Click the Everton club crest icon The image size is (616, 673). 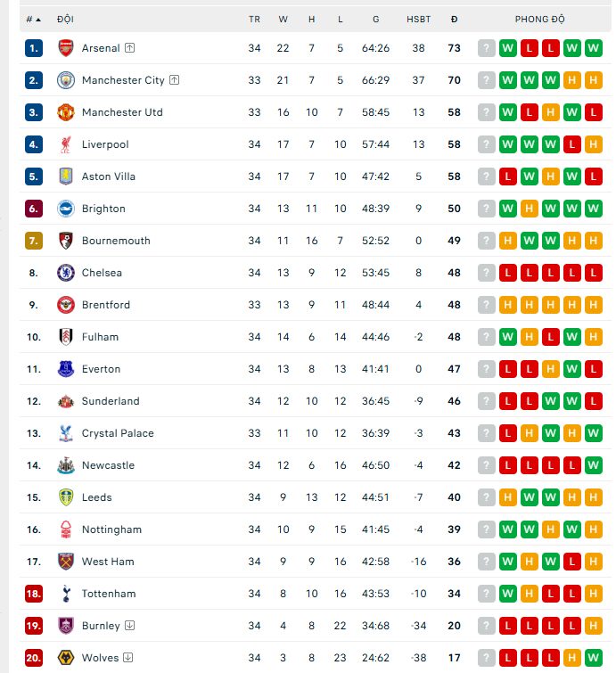tap(66, 369)
